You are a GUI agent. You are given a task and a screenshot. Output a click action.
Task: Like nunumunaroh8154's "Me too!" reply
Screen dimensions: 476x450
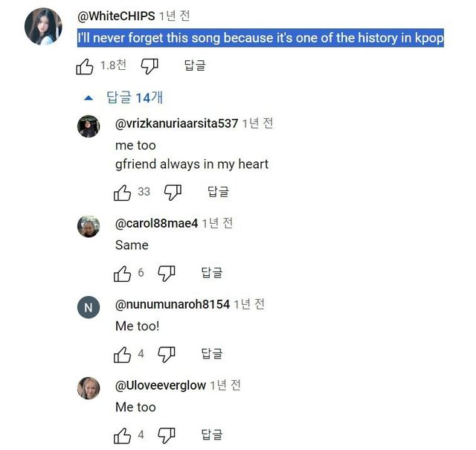coord(123,355)
